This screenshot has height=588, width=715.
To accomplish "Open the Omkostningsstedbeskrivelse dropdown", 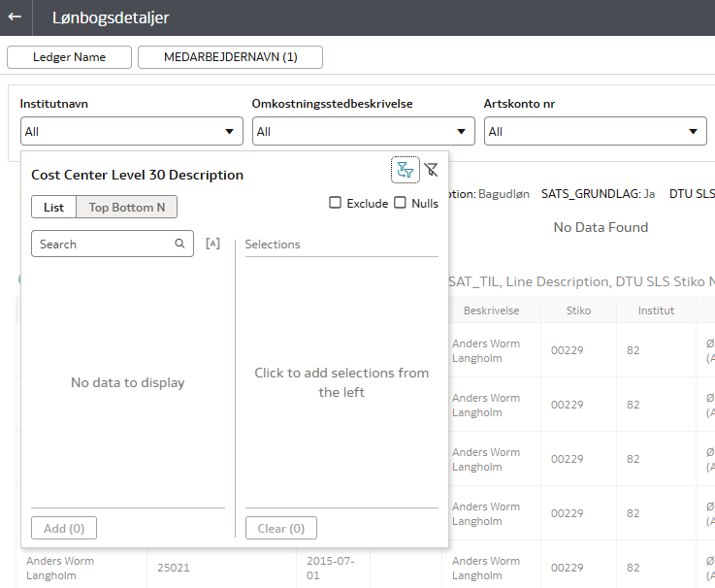I will coord(364,131).
